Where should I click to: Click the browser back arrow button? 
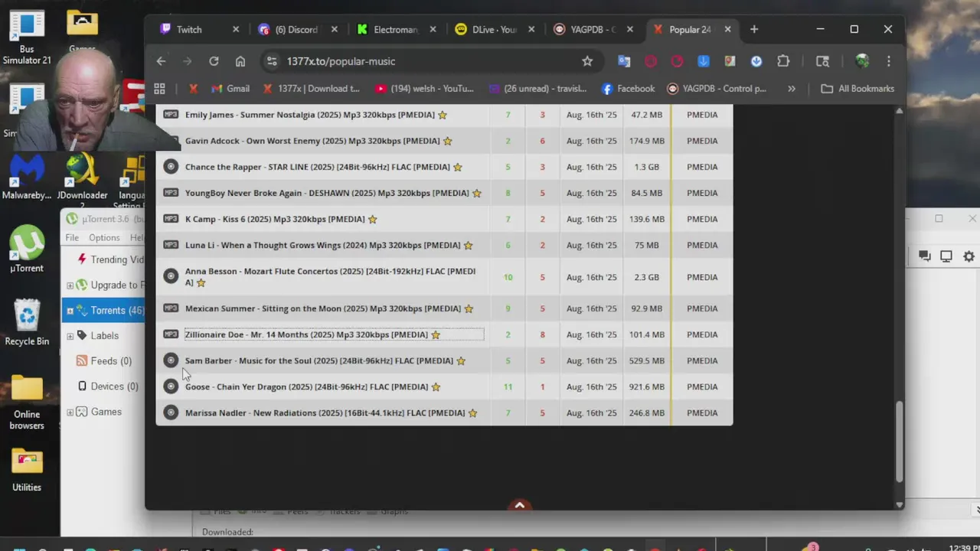161,61
